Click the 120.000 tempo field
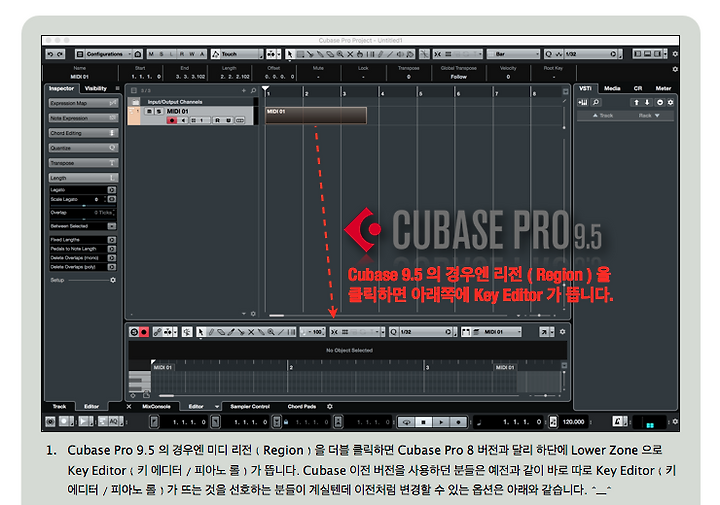 pyautogui.click(x=574, y=422)
